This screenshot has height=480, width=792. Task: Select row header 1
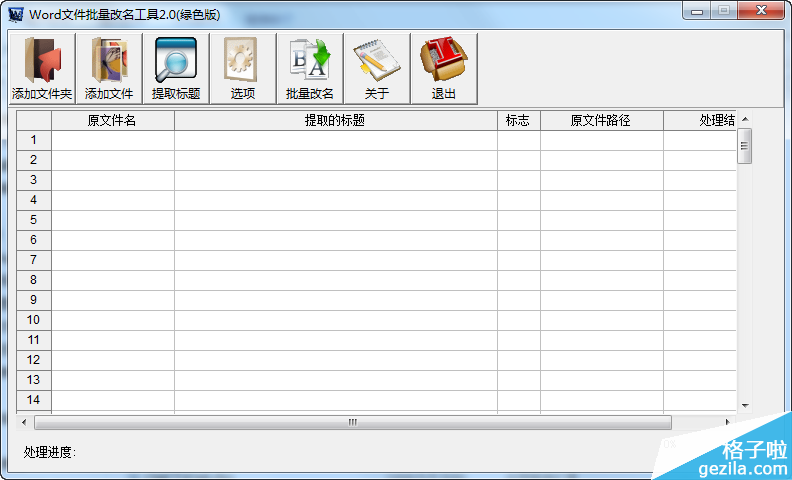pos(34,140)
